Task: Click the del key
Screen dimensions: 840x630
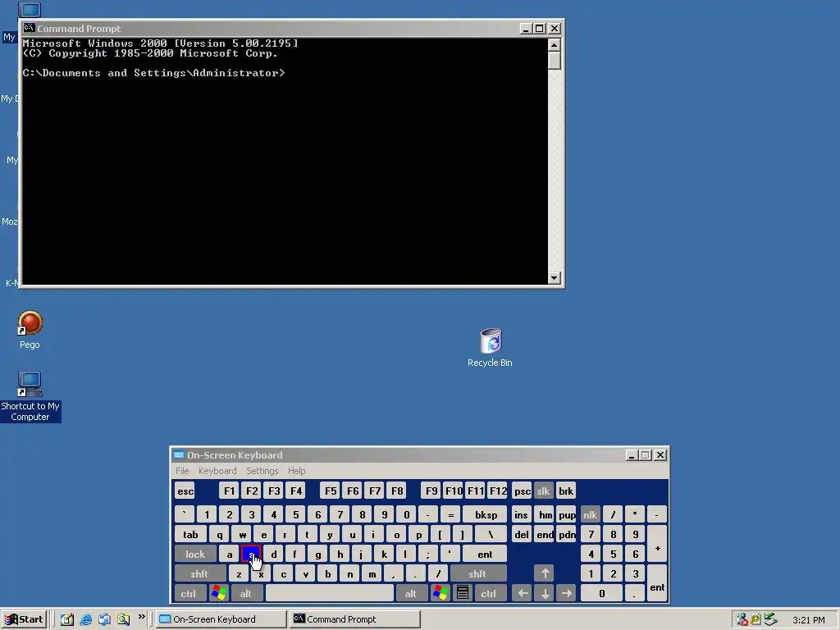Action: coord(521,535)
